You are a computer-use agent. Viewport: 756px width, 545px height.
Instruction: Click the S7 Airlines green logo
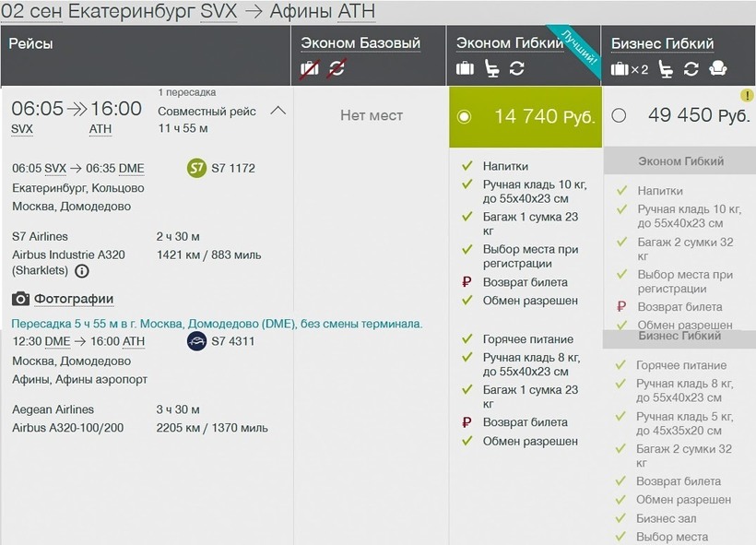196,169
